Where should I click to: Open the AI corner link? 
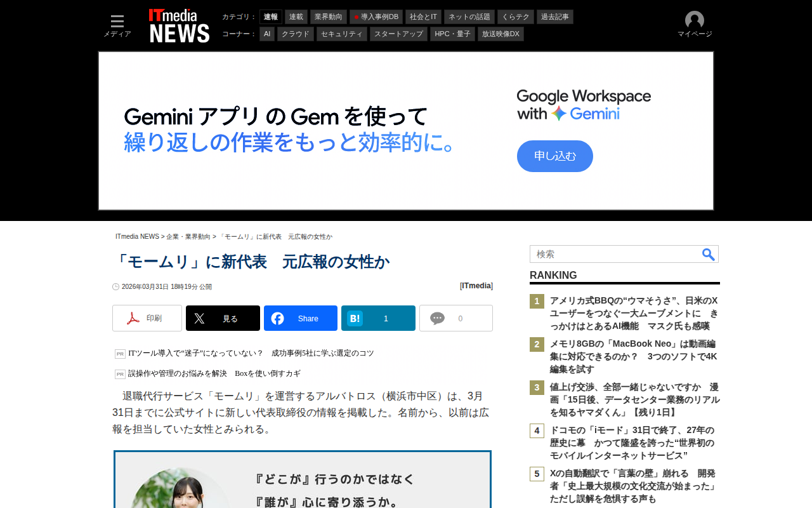coord(267,34)
